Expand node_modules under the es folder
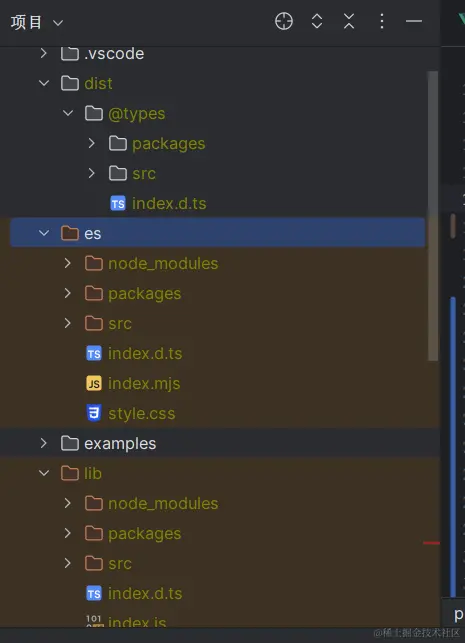 coord(68,263)
